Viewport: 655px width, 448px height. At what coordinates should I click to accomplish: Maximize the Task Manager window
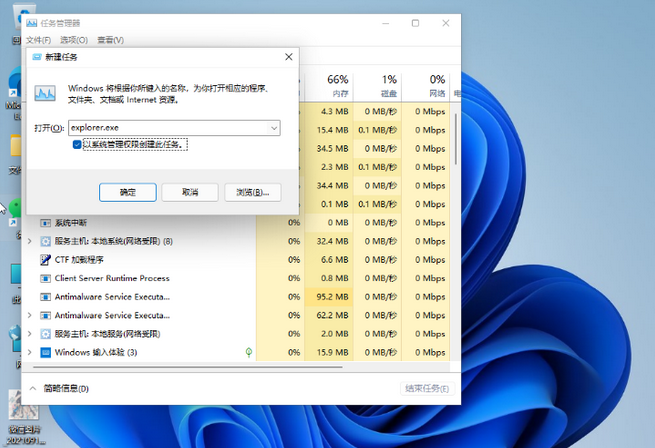(415, 23)
